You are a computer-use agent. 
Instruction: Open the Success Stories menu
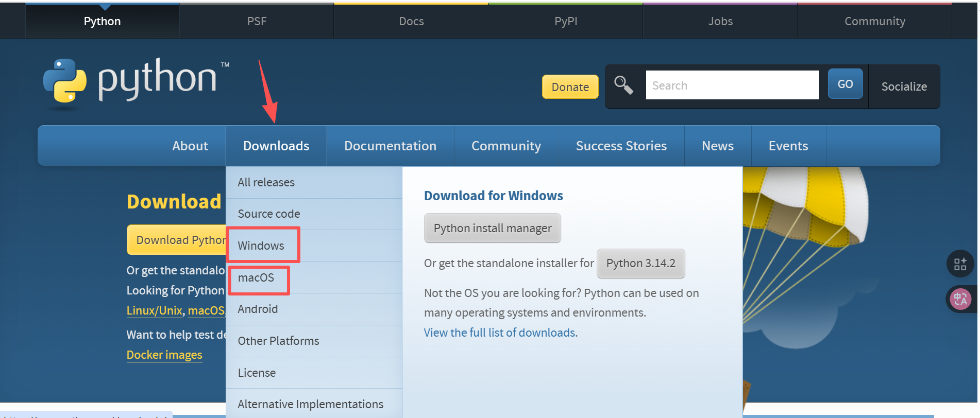[x=621, y=146]
